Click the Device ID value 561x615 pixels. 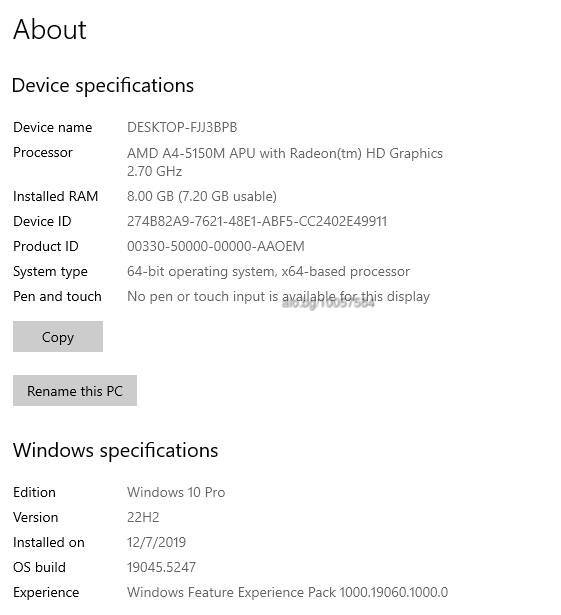tap(257, 221)
